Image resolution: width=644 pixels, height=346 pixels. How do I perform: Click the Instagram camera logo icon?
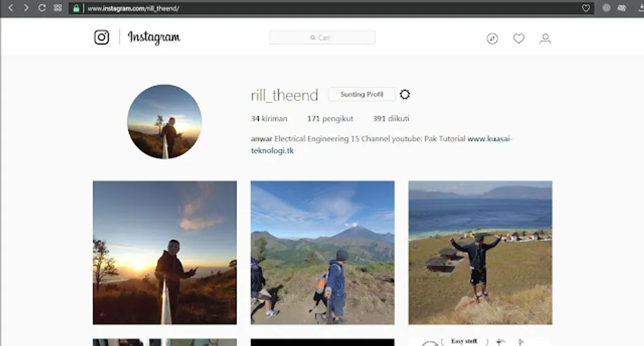coord(102,37)
